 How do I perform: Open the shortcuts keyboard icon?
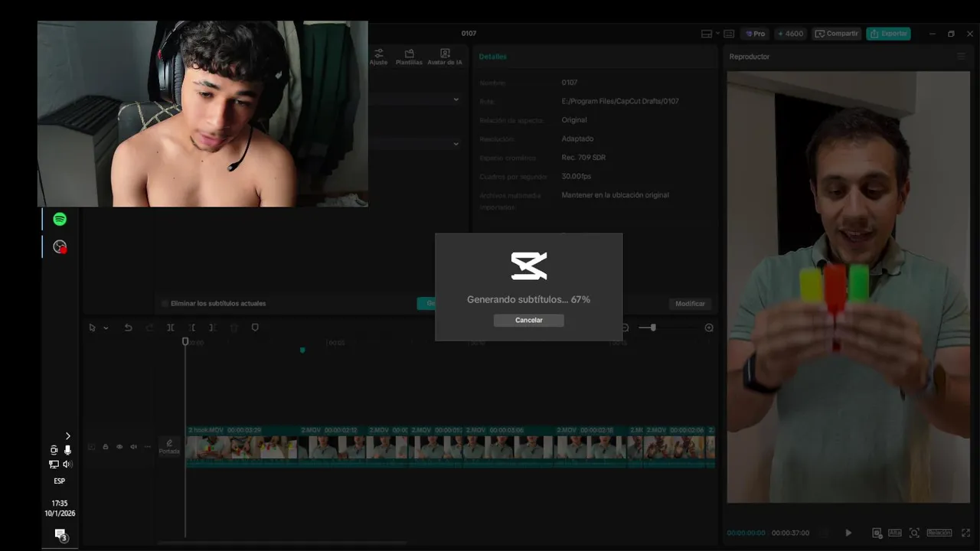(729, 34)
